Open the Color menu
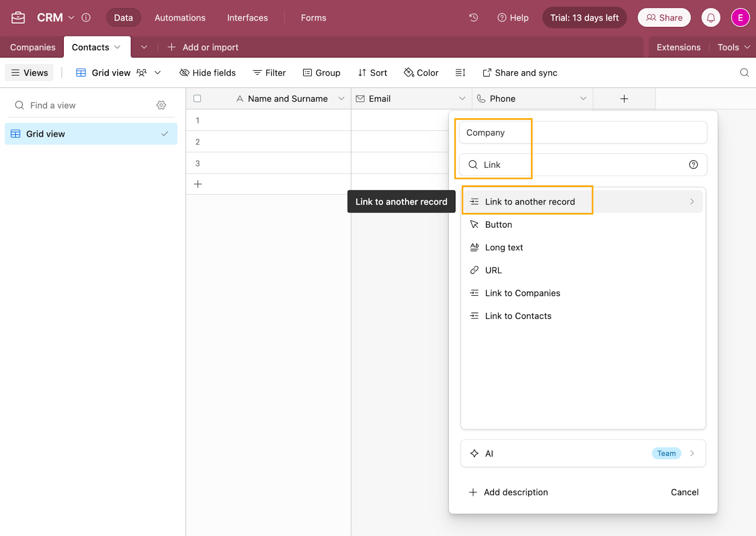Screen dimensions: 756x536 [421, 73]
